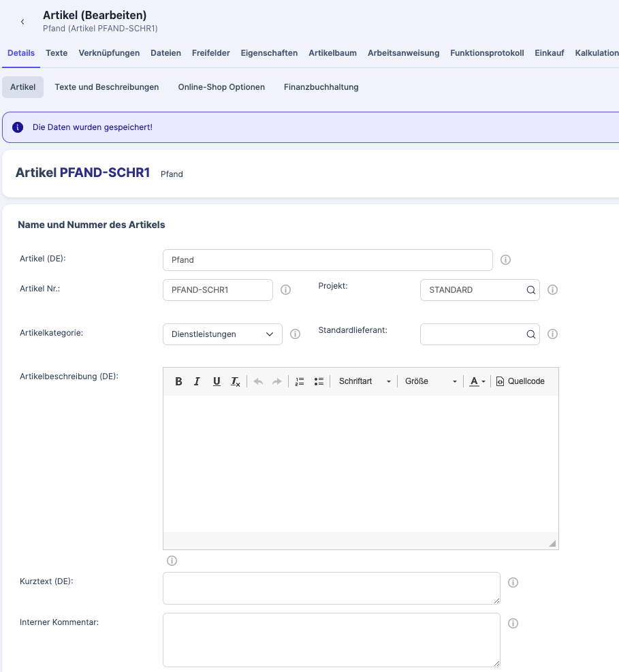This screenshot has height=672, width=619.
Task: Click into the Kurztext (DE) field
Action: coord(331,588)
